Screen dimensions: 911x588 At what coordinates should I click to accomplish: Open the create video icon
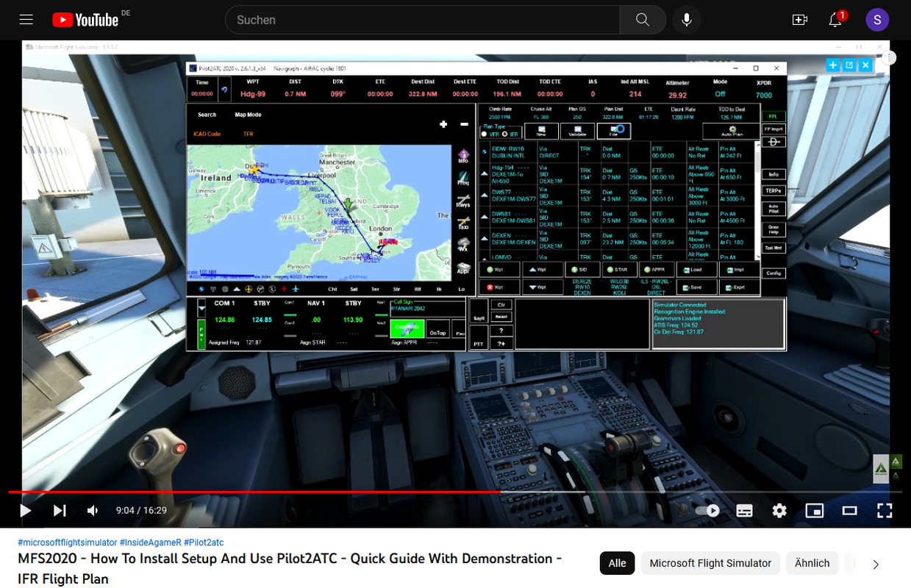point(800,20)
